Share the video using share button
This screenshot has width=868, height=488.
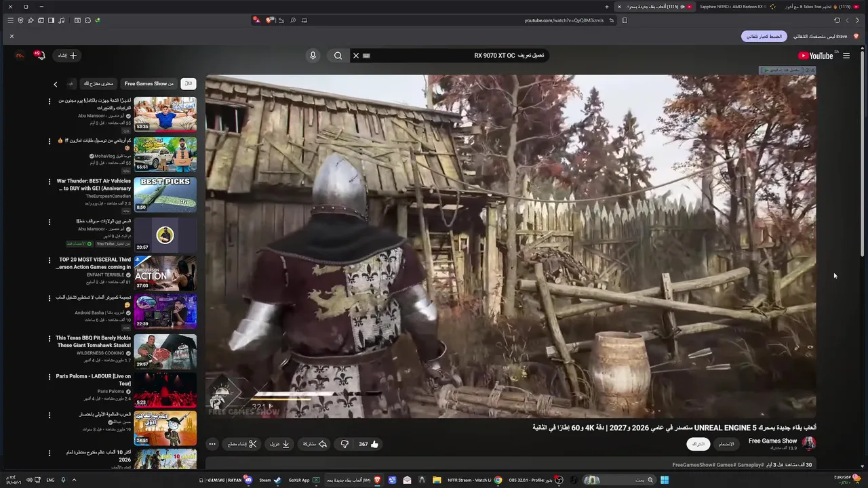(315, 444)
